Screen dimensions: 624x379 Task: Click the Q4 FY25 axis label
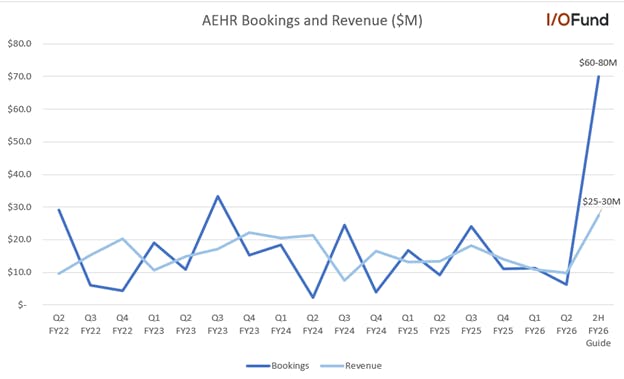(503, 324)
